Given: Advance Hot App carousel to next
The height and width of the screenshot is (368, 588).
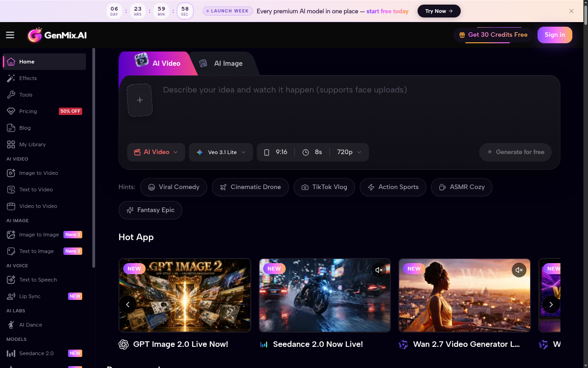Looking at the screenshot, I should [551, 305].
